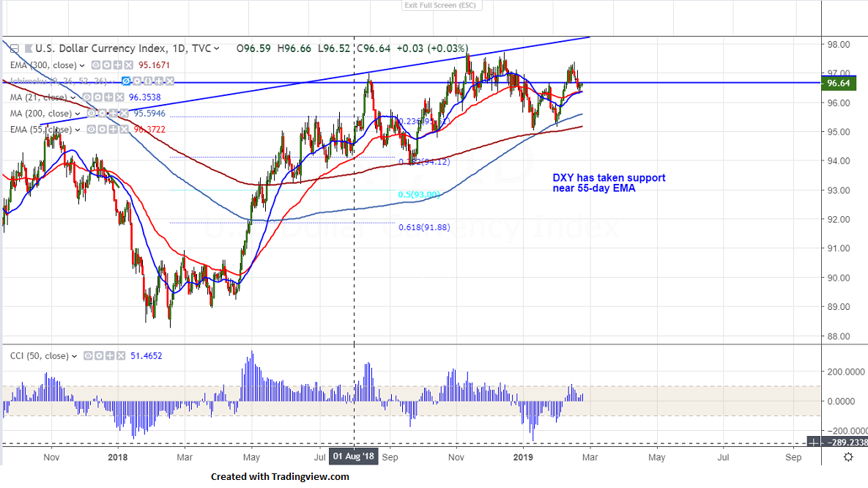Open the CCI (50, close) dropdown arrow
Image resolution: width=868 pixels, height=488 pixels.
click(x=74, y=356)
